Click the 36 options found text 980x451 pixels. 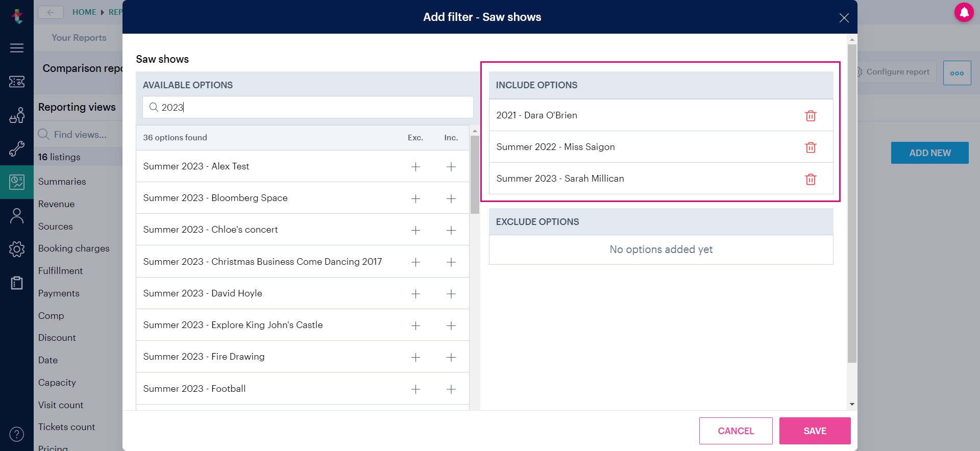(175, 138)
